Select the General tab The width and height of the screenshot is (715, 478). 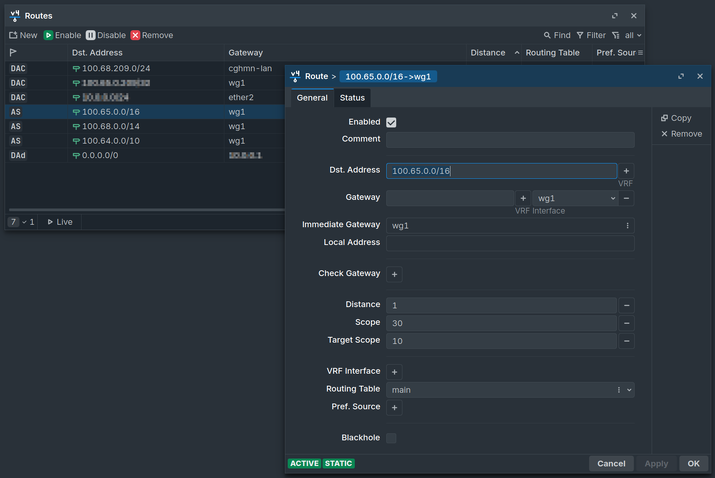coord(312,98)
